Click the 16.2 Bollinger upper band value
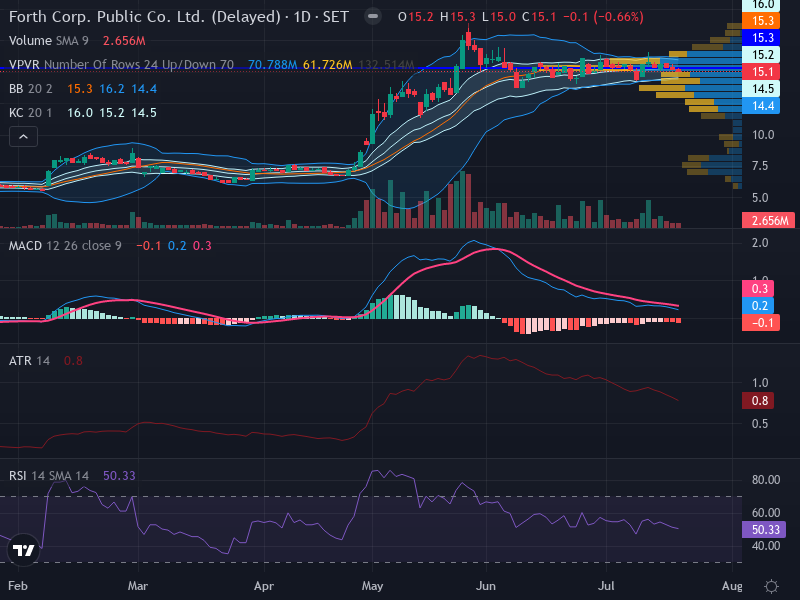800x600 pixels. pos(112,89)
